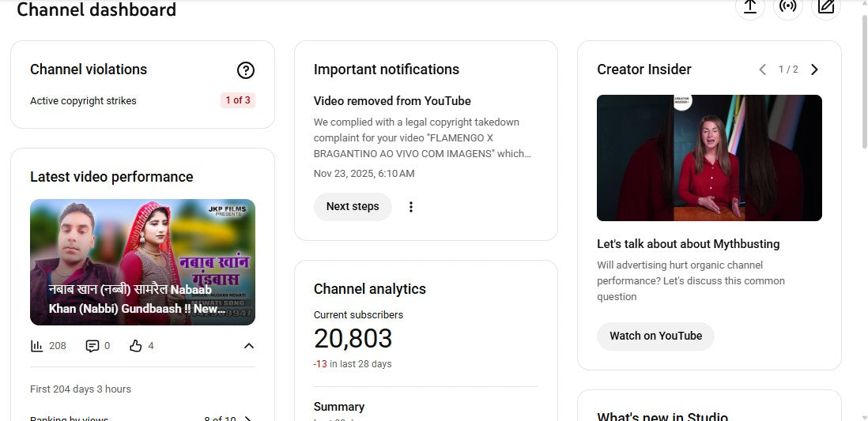The image size is (868, 421).
Task: Open the 1 of 3 copyright strikes badge
Action: [x=238, y=100]
